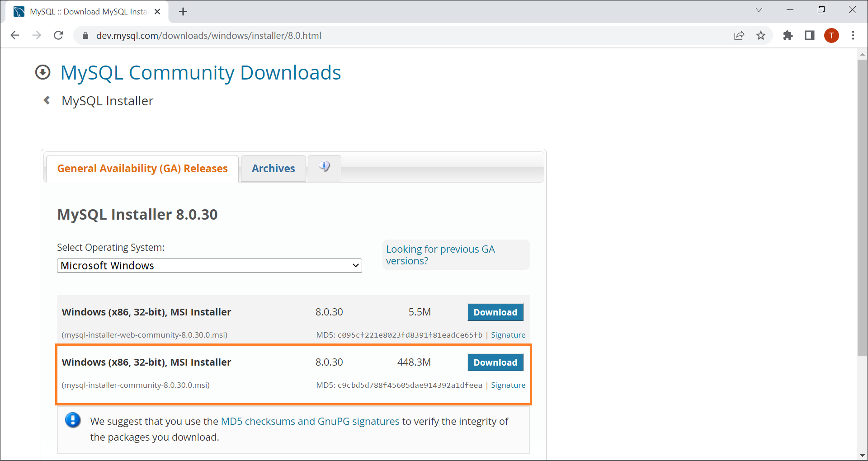Click filename mysql-installer-community-8.0.30.0.msi
This screenshot has height=461, width=868.
point(136,385)
